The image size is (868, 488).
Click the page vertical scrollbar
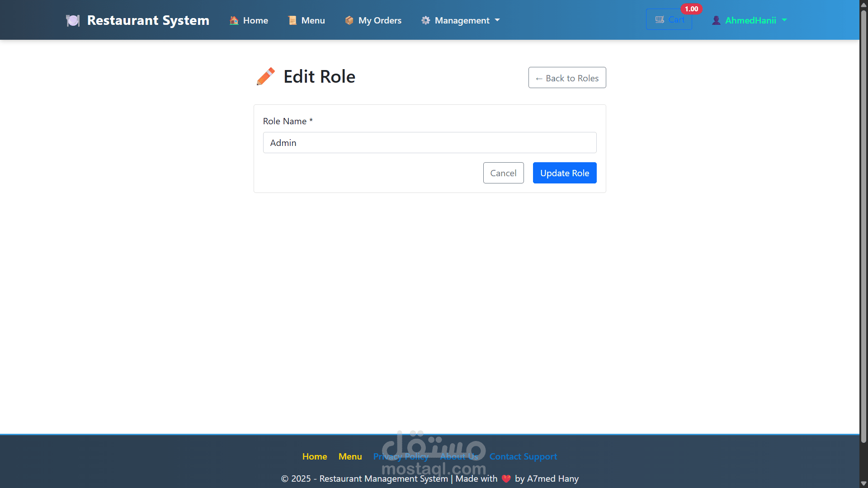click(863, 226)
